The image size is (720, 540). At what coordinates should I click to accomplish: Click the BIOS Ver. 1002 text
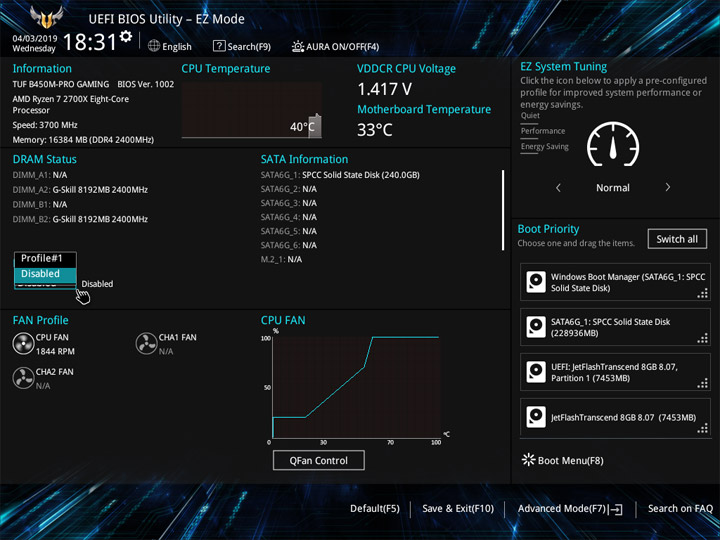146,84
